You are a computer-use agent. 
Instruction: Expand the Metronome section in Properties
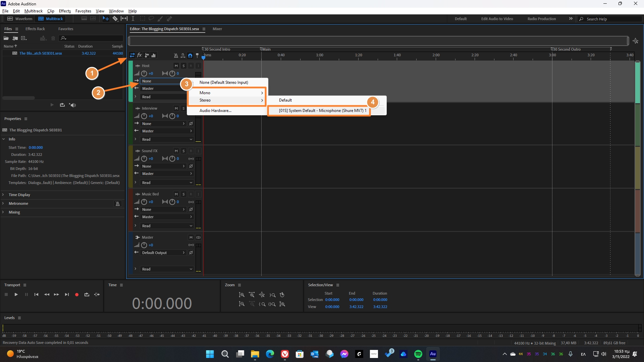tap(3, 203)
